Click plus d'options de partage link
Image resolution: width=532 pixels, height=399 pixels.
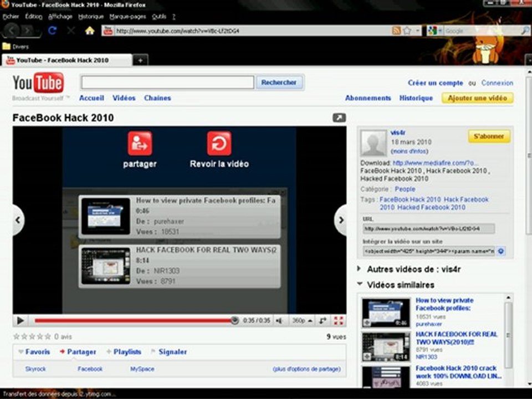point(306,369)
